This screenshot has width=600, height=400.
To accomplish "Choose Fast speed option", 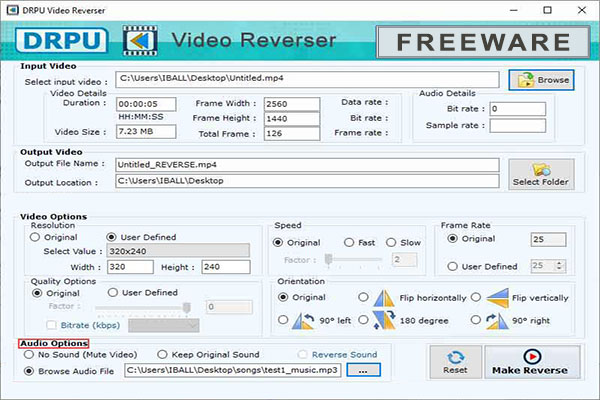I will [x=349, y=243].
